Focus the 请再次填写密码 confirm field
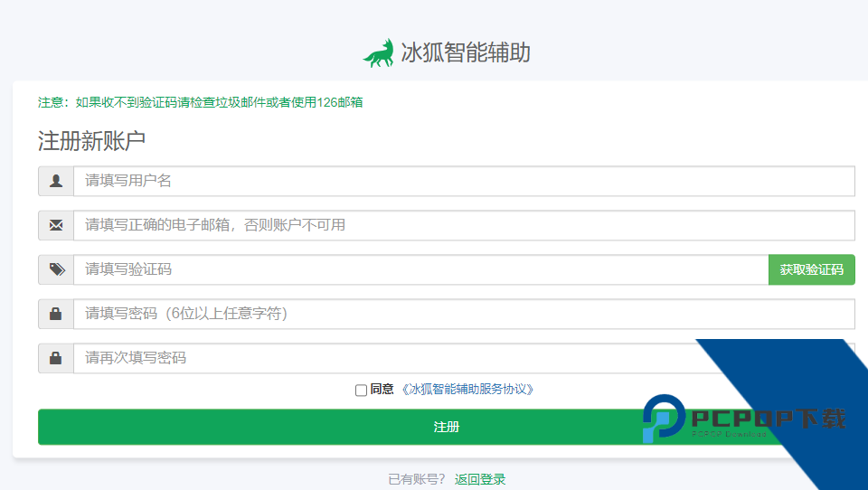 (464, 358)
